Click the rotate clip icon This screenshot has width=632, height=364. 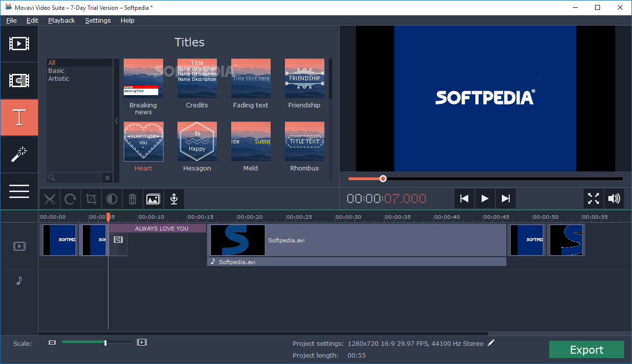(x=70, y=199)
